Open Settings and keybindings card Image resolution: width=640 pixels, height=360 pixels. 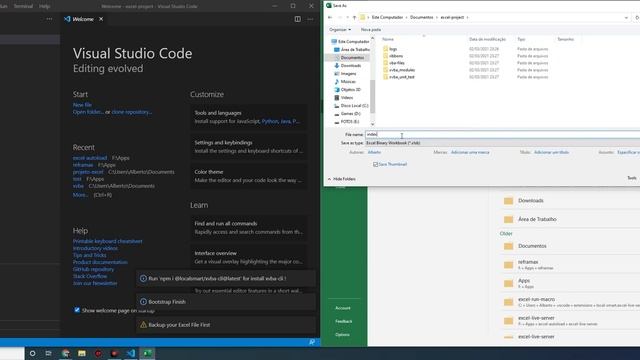point(249,147)
